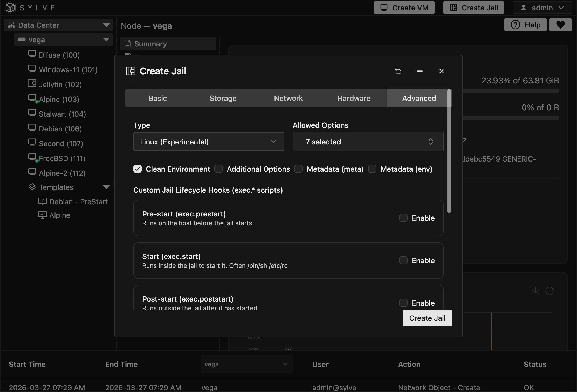Click the Summary document icon
577x392 pixels.
128,44
